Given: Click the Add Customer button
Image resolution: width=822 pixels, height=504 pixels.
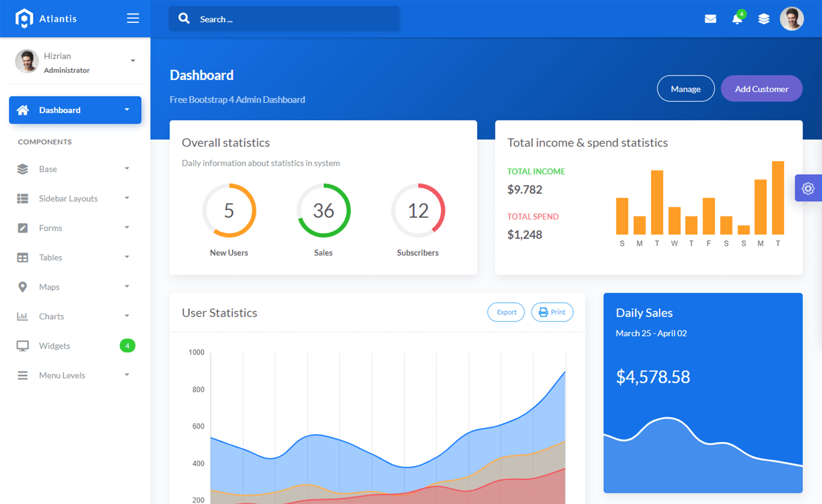Looking at the screenshot, I should click(762, 89).
